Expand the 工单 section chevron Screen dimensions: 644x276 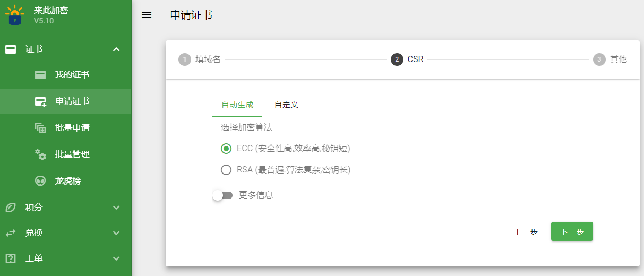[x=117, y=258]
